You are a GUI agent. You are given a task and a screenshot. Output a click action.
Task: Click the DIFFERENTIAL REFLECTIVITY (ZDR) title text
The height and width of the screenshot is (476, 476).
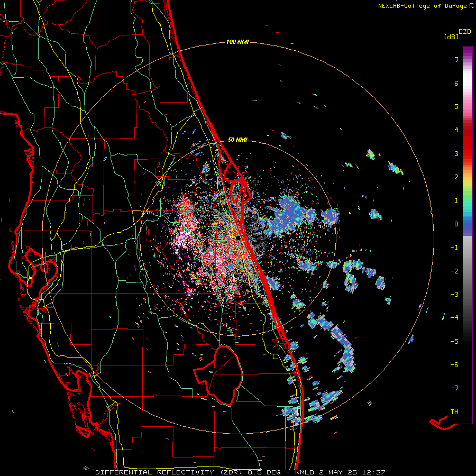tap(169, 472)
